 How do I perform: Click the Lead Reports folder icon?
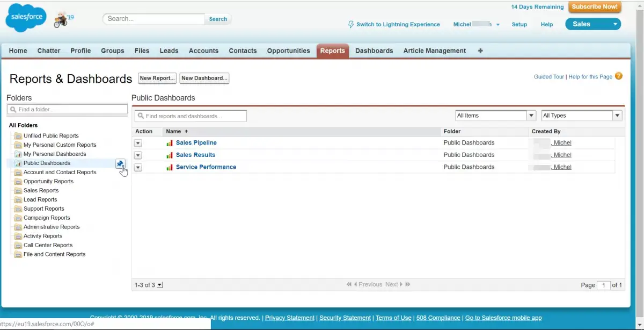(x=18, y=200)
